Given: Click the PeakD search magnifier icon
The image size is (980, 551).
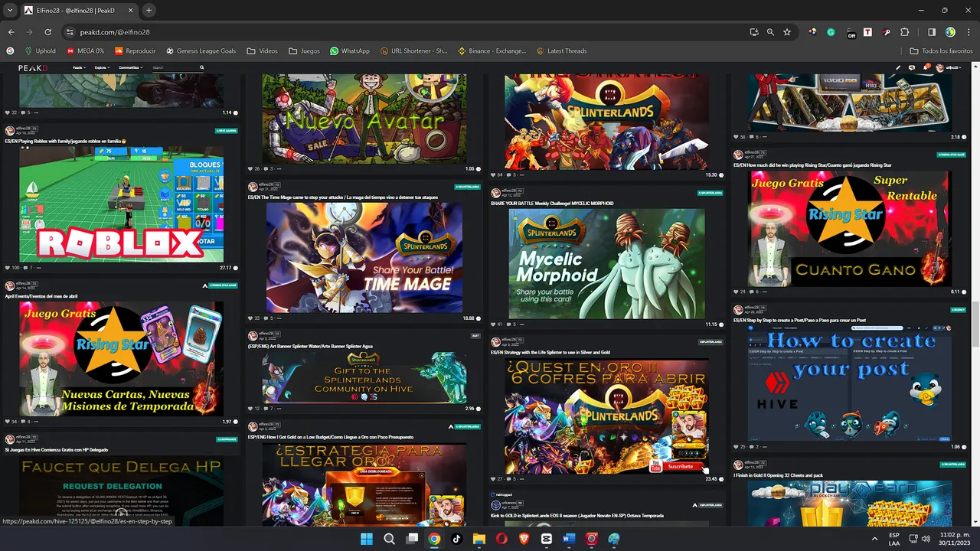Looking at the screenshot, I should 202,67.
